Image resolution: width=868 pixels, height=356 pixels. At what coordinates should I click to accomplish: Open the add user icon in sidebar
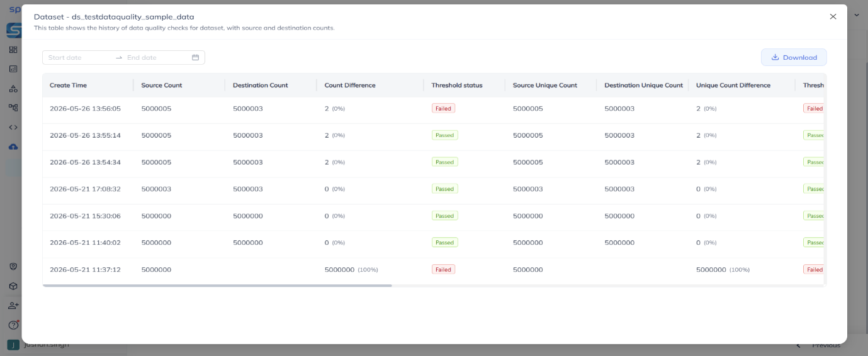(x=13, y=306)
